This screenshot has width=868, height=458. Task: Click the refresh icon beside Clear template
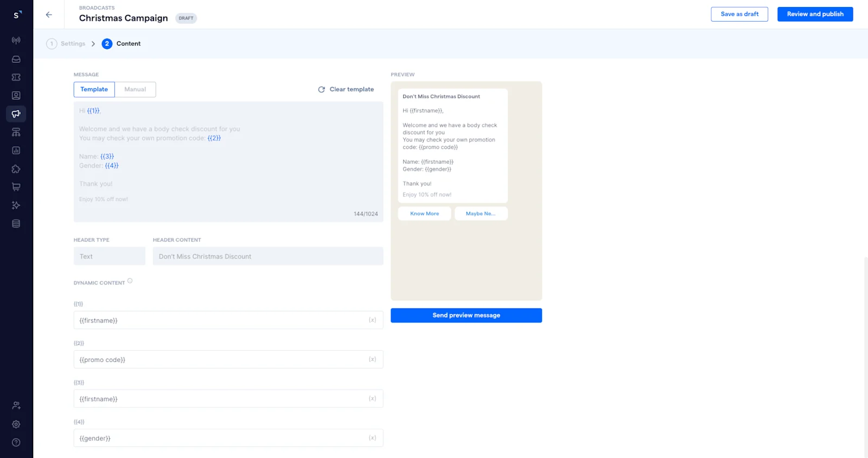pos(321,89)
